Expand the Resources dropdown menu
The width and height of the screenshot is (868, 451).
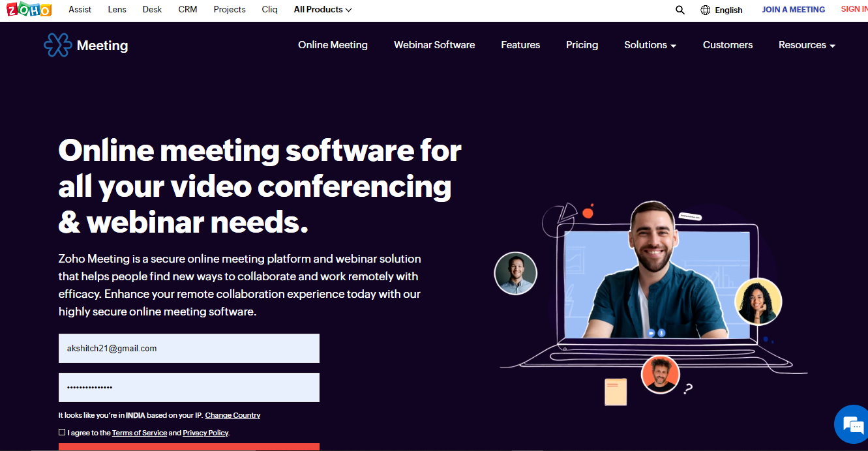[807, 45]
